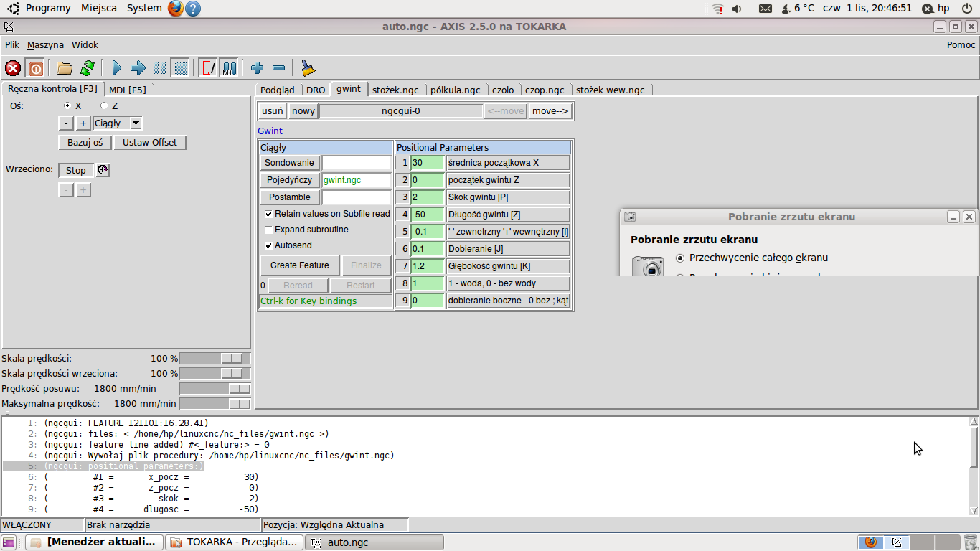The image size is (980, 551).
Task: Click Ustaw Offset button
Action: pyautogui.click(x=150, y=143)
